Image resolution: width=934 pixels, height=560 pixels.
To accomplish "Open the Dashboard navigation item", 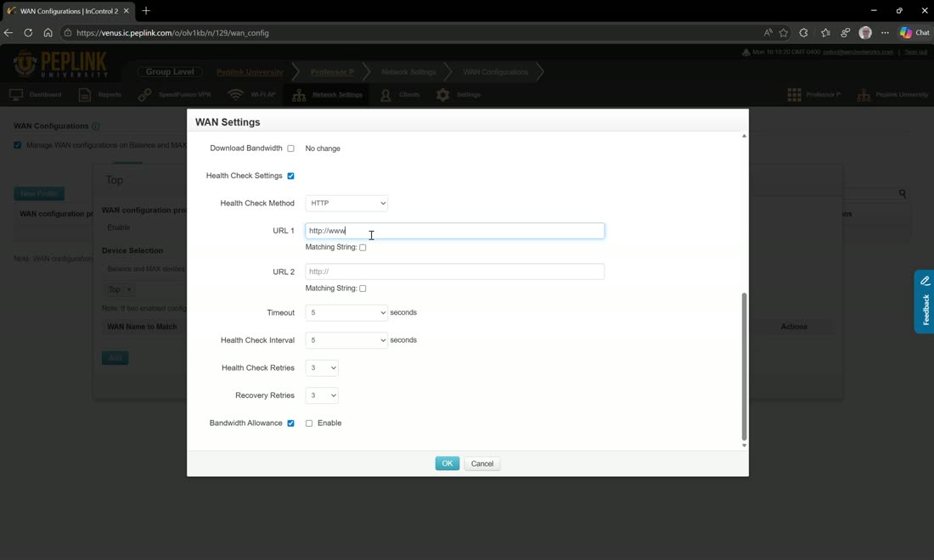I will pyautogui.click(x=36, y=95).
